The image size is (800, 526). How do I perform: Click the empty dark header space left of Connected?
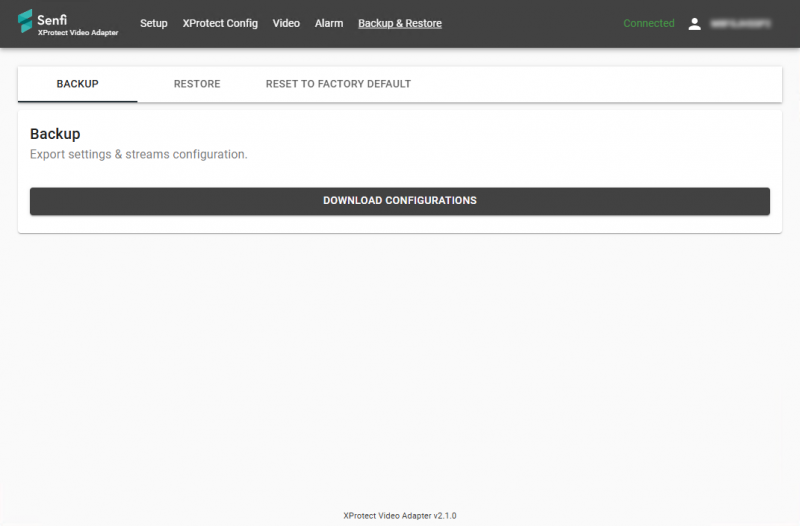(530, 24)
